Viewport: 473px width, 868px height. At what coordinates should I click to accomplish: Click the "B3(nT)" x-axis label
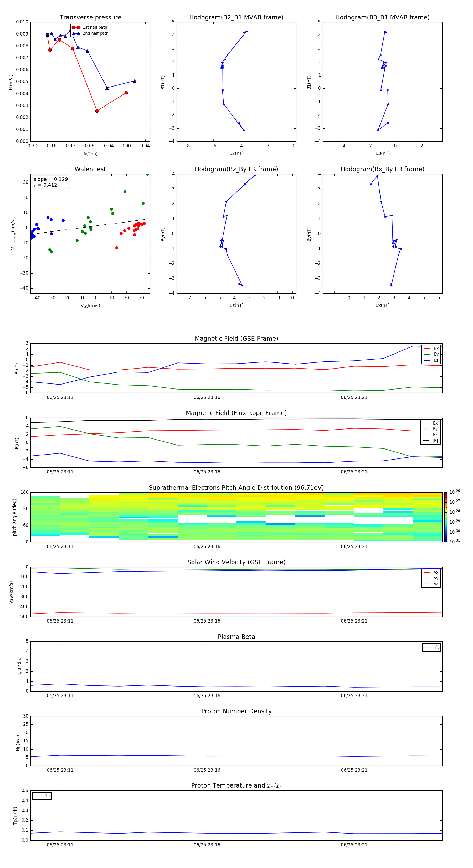(382, 153)
